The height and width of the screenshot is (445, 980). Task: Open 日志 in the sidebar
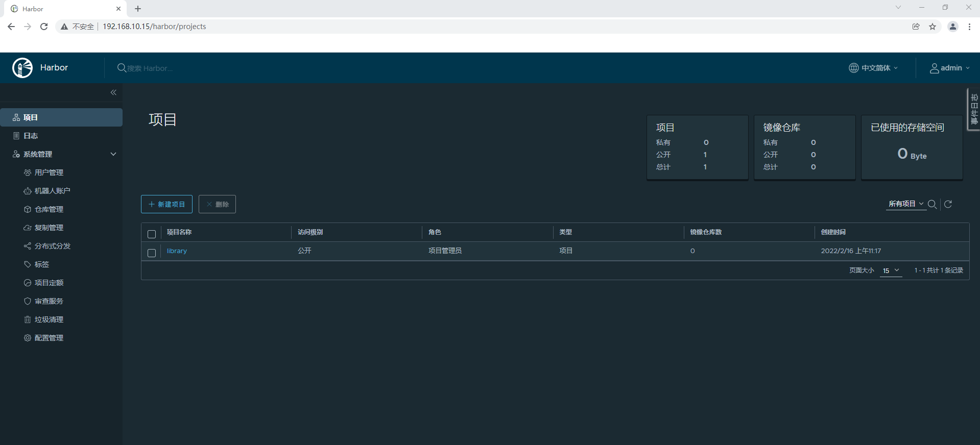[x=31, y=136]
